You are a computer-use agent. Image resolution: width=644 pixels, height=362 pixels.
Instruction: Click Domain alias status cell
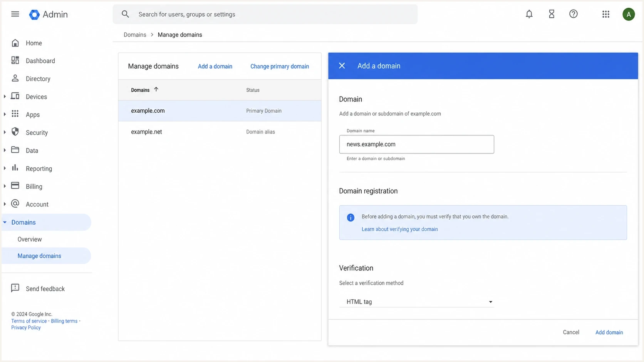pos(260,132)
